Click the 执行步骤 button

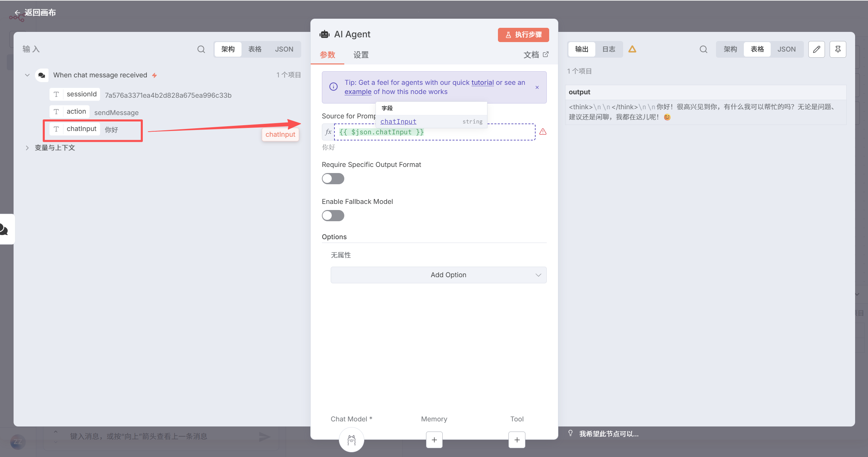click(x=523, y=35)
